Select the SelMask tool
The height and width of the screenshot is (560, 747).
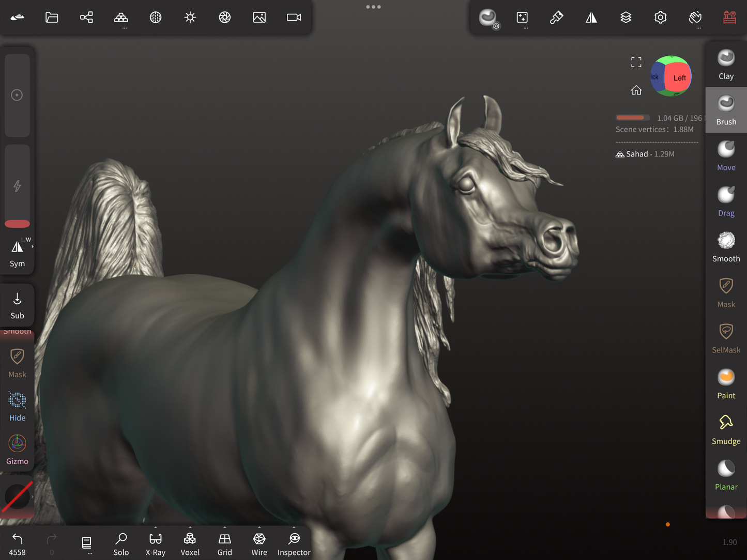(x=726, y=338)
